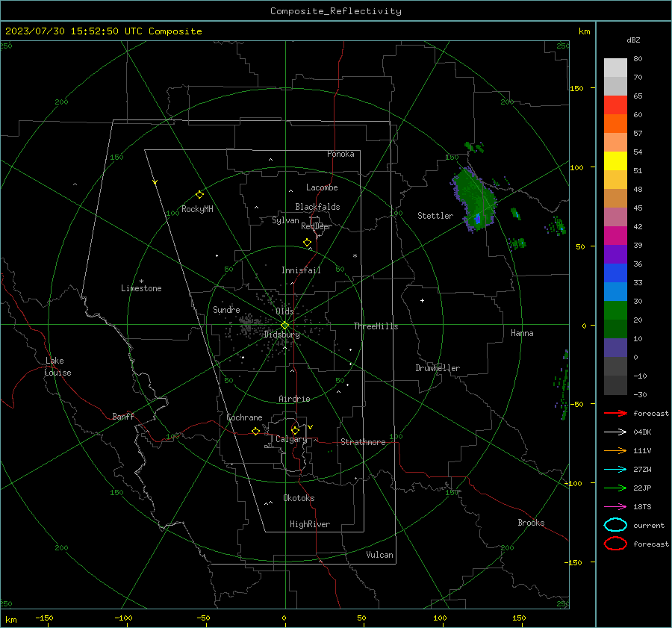Click the white 04DK arrow icon
The height and width of the screenshot is (628, 672).
[x=615, y=432]
